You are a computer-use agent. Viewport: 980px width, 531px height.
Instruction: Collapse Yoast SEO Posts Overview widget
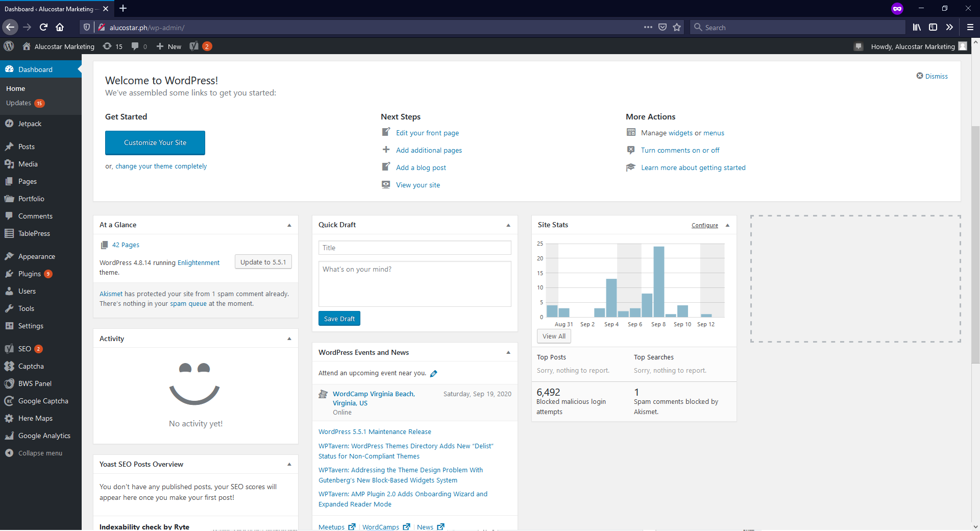point(289,464)
